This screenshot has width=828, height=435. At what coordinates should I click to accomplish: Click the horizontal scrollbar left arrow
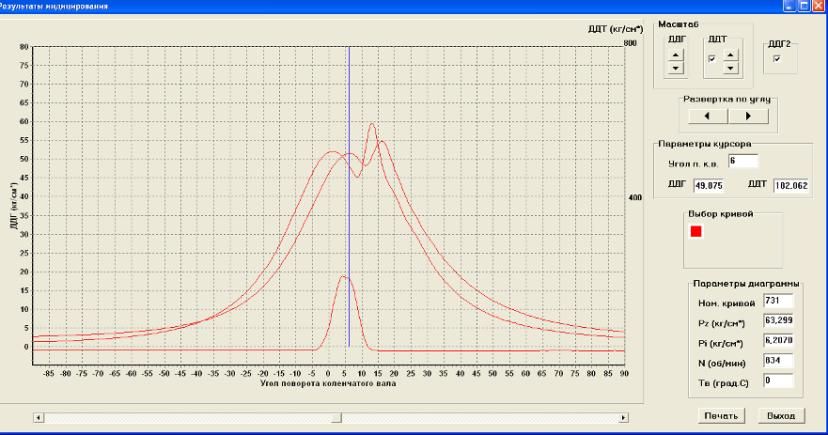coord(38,418)
